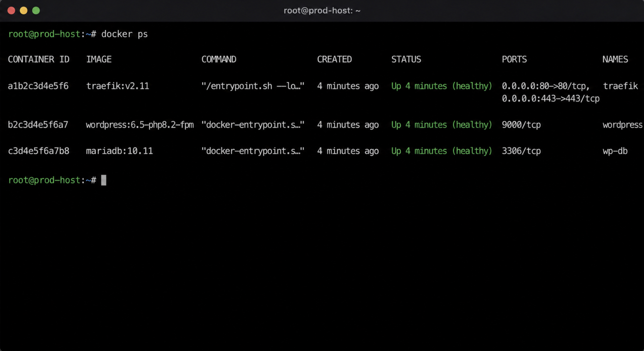Click the container name traefik
Viewport: 644px width, 351px height.
(620, 86)
